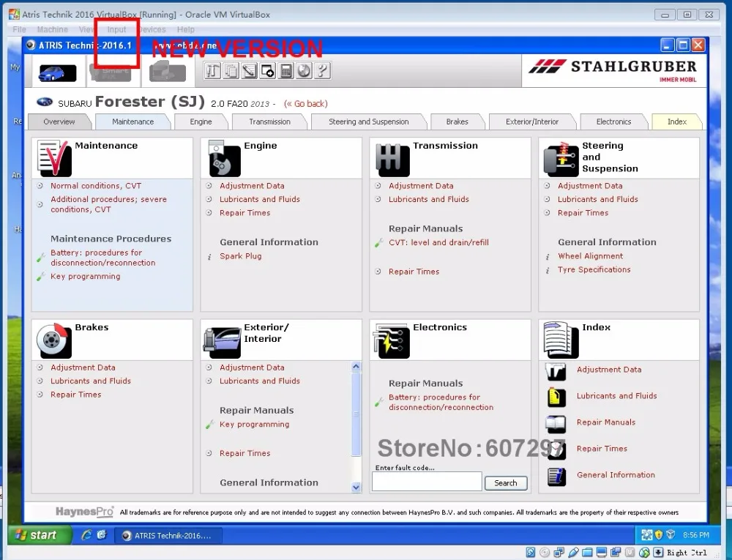Open the Engine tab
Screen dimensions: 732x560
point(201,122)
